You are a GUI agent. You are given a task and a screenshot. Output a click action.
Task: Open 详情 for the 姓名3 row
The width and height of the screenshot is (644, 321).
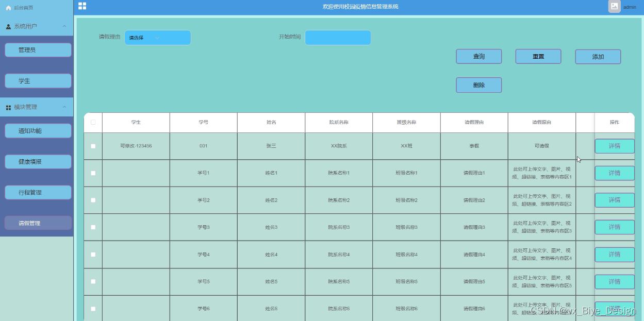click(615, 227)
